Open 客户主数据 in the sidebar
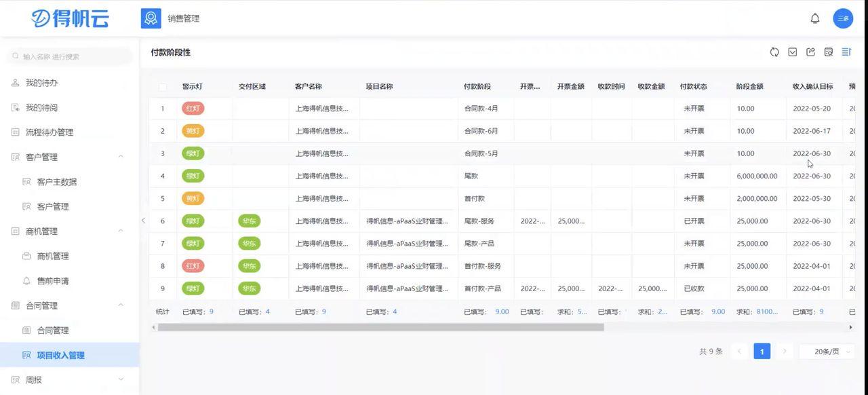Screen dimensions: 868x395 pyautogui.click(x=57, y=182)
